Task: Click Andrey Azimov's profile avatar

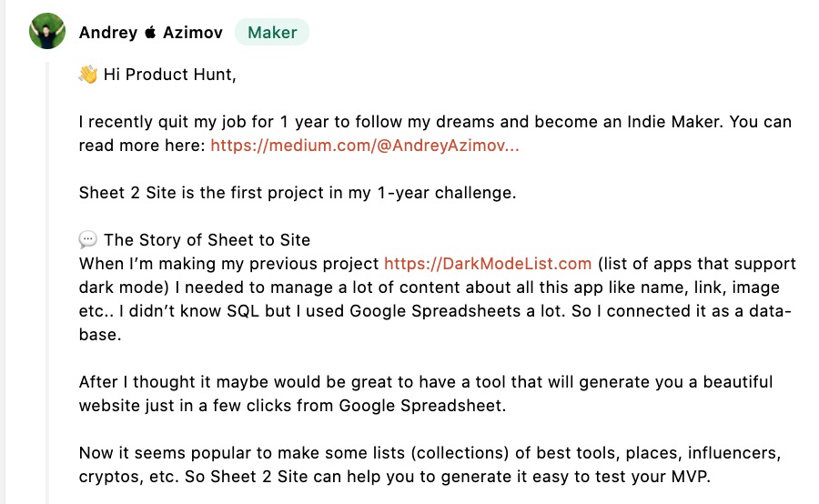Action: [47, 32]
